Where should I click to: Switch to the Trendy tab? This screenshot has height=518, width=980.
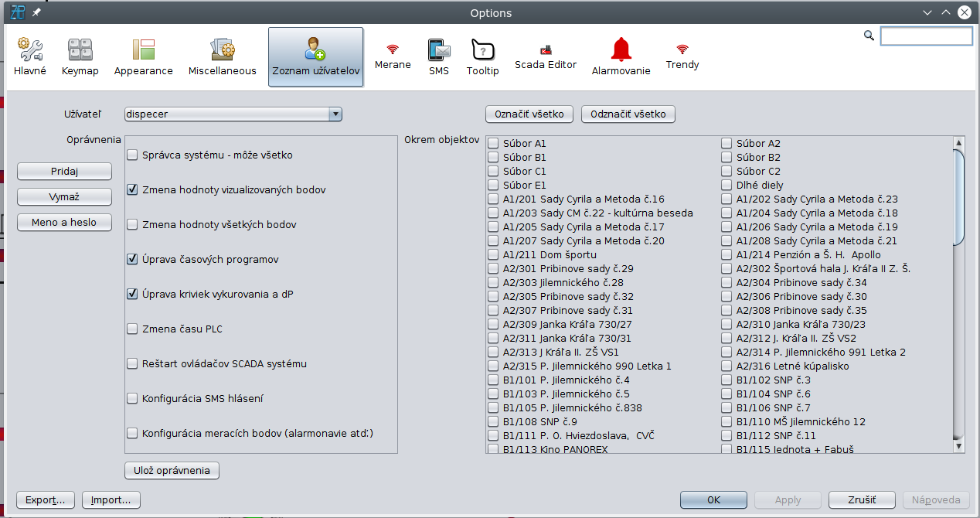682,56
